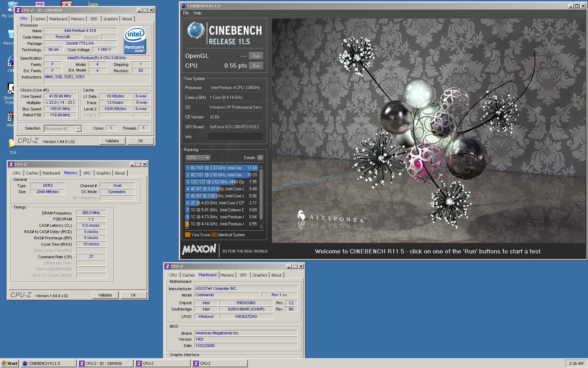Screen dimensions: 588x368
Task: Switch to Caches tab in top CPU-Z window
Action: point(39,19)
